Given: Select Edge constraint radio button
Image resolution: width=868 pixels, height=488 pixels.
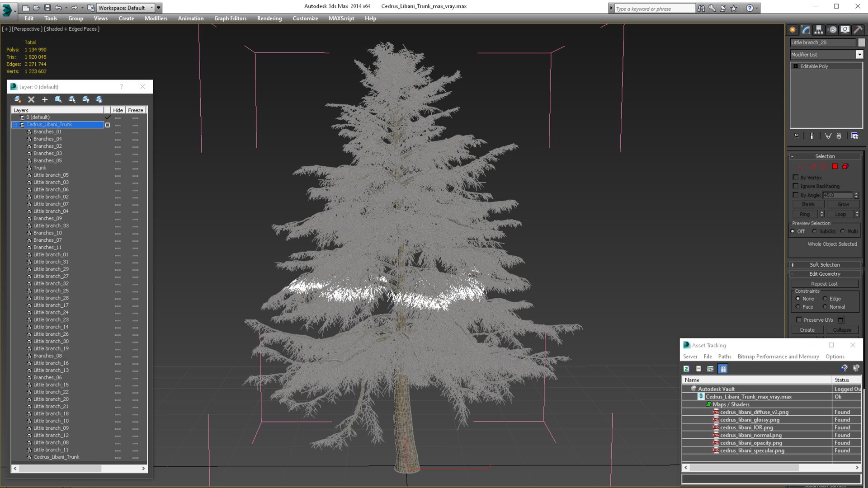Looking at the screenshot, I should coord(825,298).
